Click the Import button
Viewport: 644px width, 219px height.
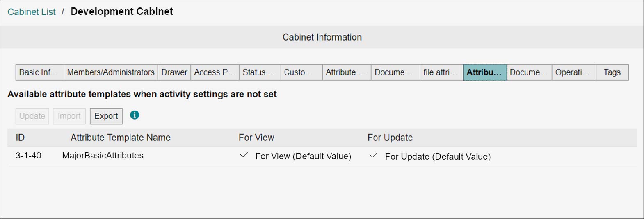tap(69, 116)
